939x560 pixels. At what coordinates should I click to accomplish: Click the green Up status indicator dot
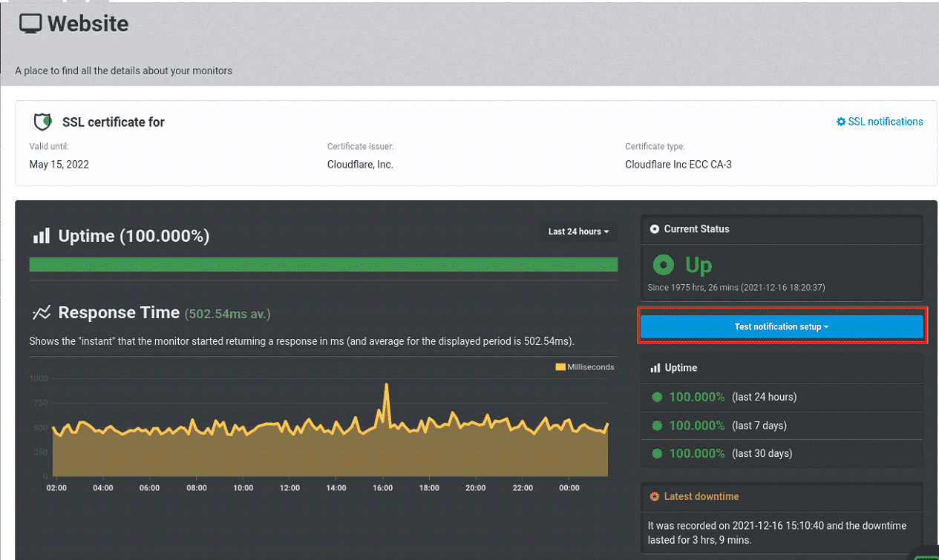click(662, 265)
